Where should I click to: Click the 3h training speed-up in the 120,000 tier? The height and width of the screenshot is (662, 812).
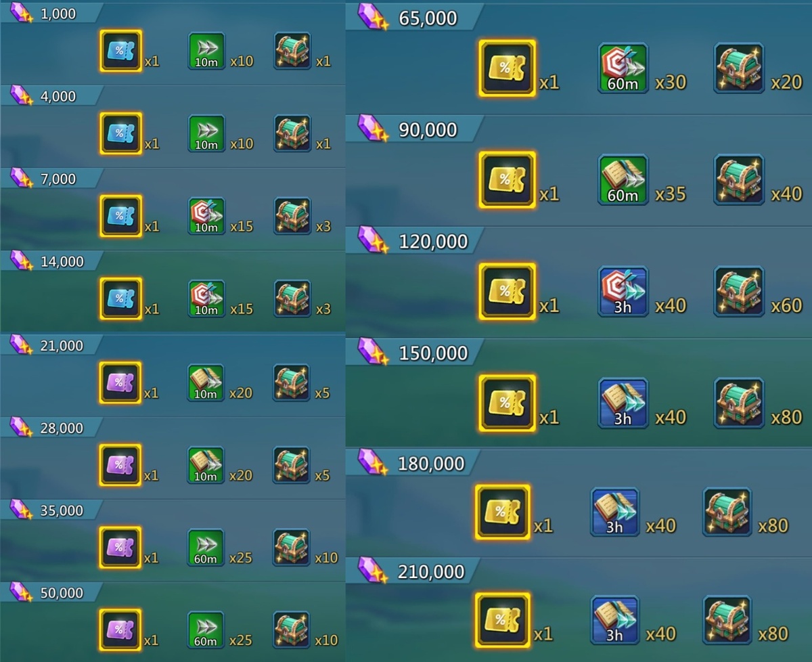pos(623,291)
